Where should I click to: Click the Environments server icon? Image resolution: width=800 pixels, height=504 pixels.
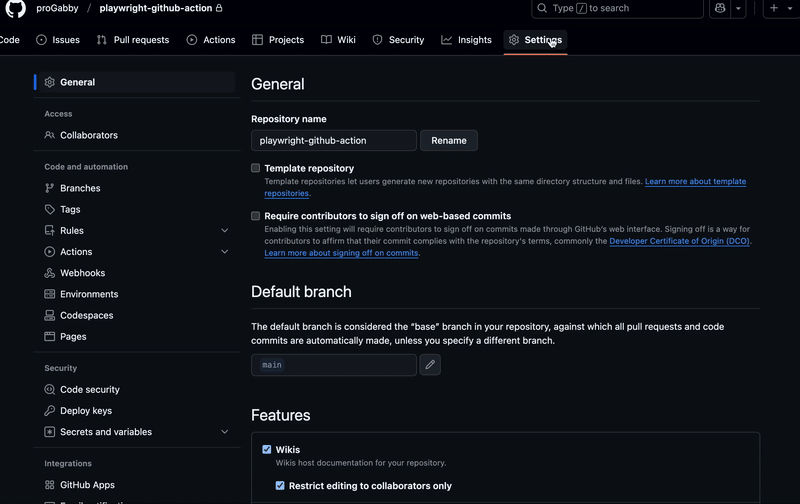pyautogui.click(x=49, y=294)
